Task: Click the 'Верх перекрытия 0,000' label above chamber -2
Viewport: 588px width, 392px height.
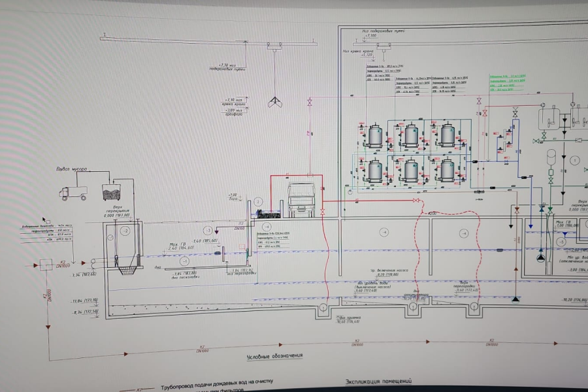Action: pyautogui.click(x=117, y=211)
